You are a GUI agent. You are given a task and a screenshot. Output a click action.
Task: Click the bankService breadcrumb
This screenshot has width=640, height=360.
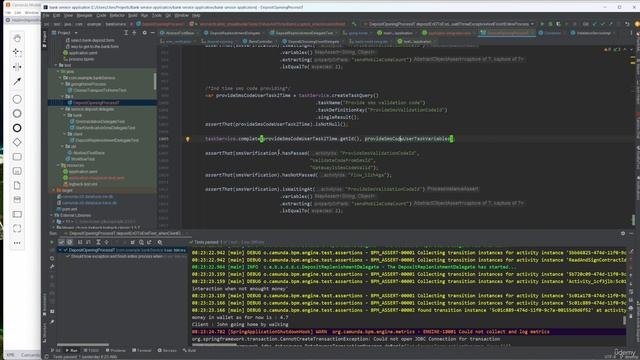[116, 24]
